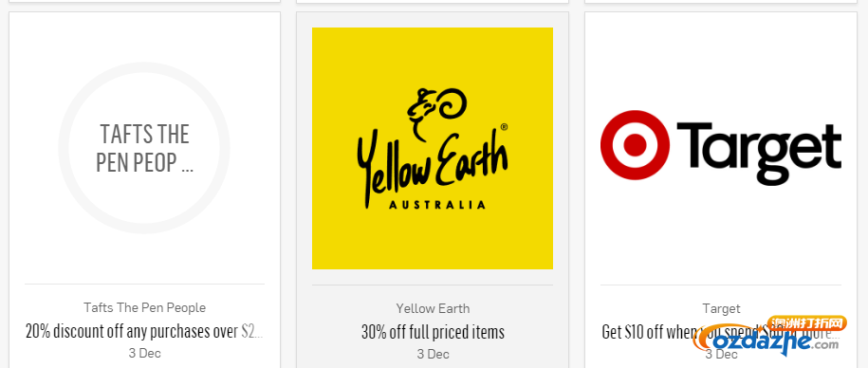This screenshot has height=368, width=868.
Task: Click the Yellow Earth store name below the logo
Action: 433,308
